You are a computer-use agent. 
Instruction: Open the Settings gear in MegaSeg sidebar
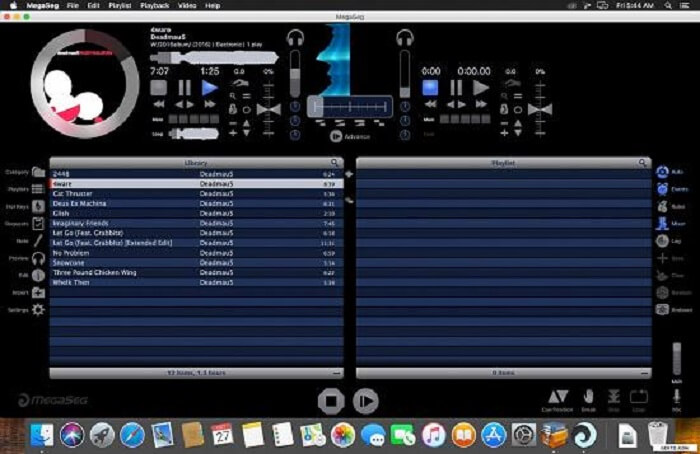[x=38, y=310]
